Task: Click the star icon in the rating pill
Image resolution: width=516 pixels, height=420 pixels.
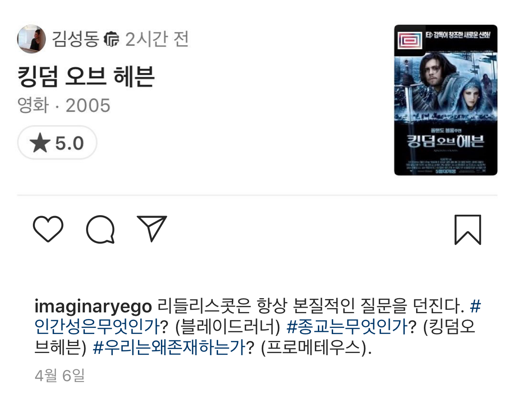Action: [40, 143]
